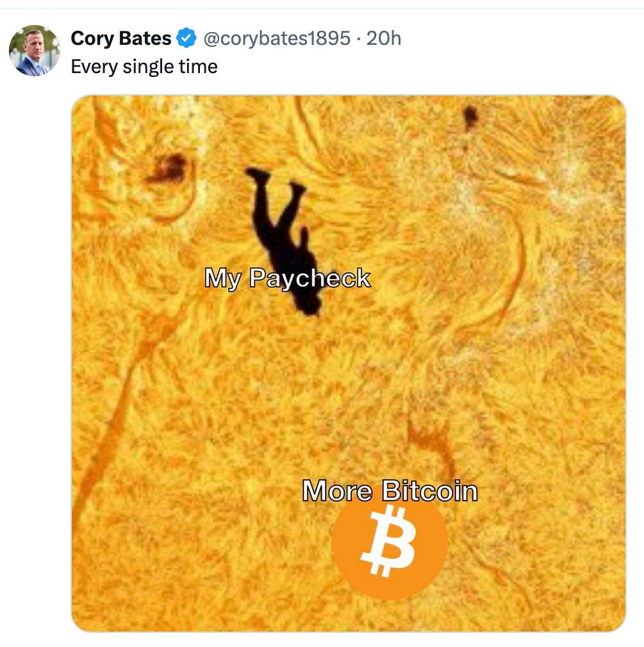Open the @corybates1895 handle link
The height and width of the screenshot is (647, 644).
point(277,38)
